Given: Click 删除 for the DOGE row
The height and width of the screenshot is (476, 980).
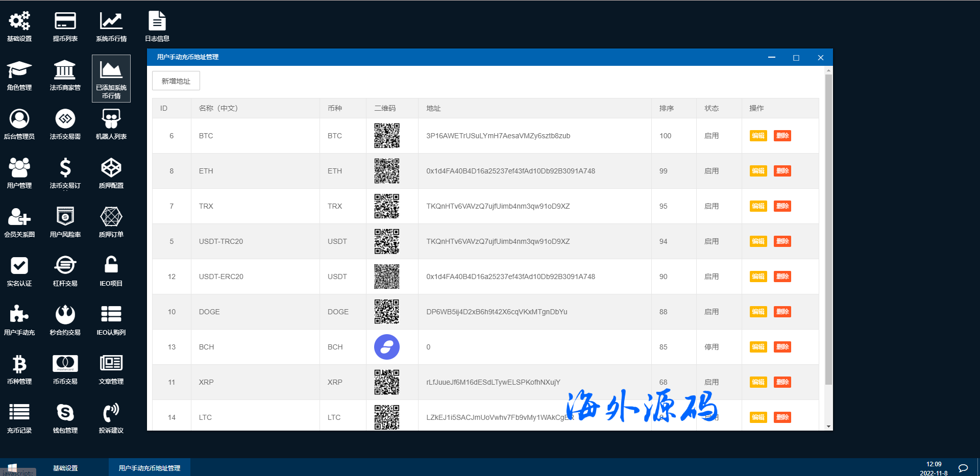Looking at the screenshot, I should coord(782,312).
